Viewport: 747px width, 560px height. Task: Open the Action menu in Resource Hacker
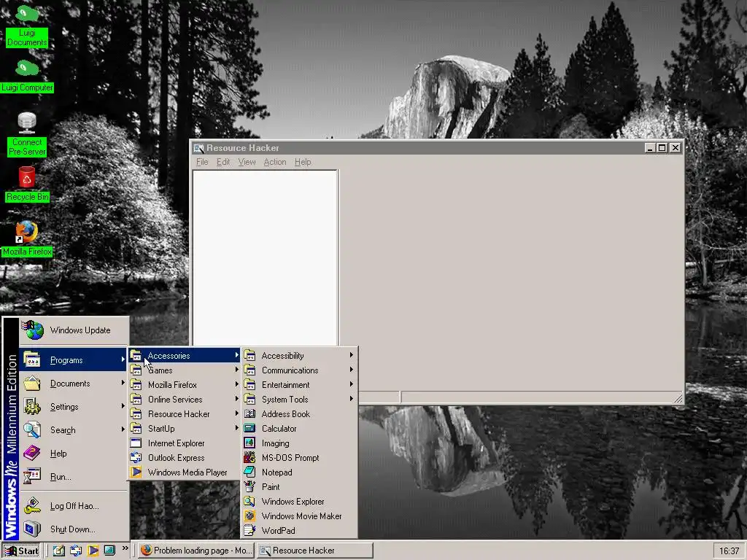coord(275,162)
